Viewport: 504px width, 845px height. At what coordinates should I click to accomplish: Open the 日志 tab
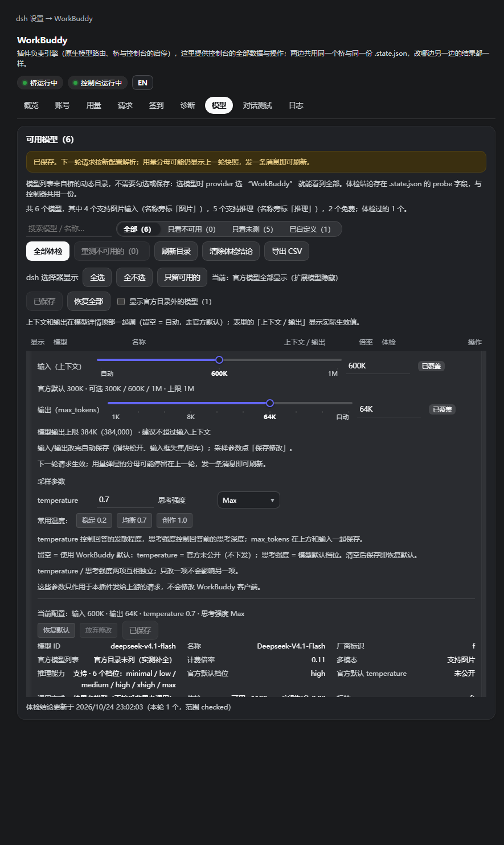pyautogui.click(x=296, y=105)
